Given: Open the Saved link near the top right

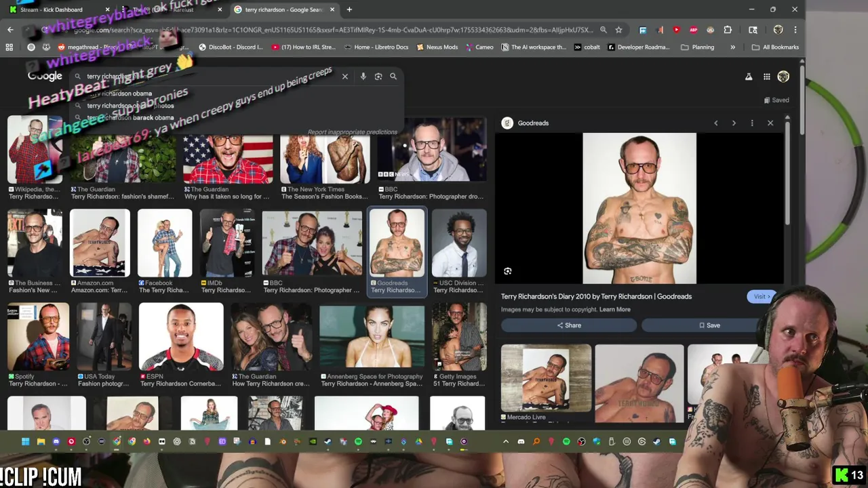Looking at the screenshot, I should pyautogui.click(x=776, y=100).
